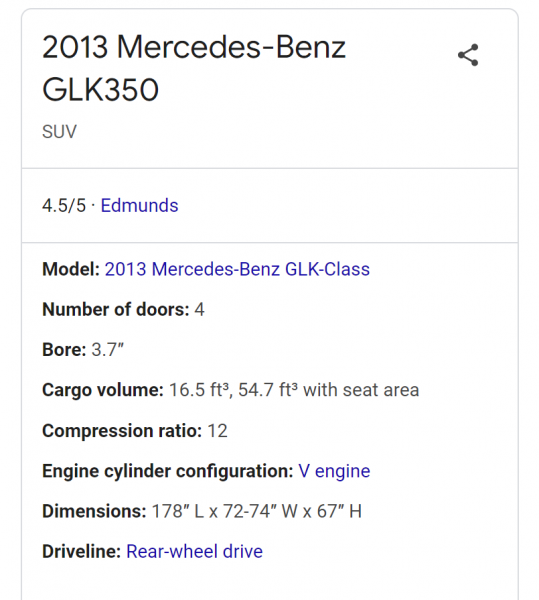The height and width of the screenshot is (600, 539).
Task: Click the Cargo volume label
Action: point(103,390)
